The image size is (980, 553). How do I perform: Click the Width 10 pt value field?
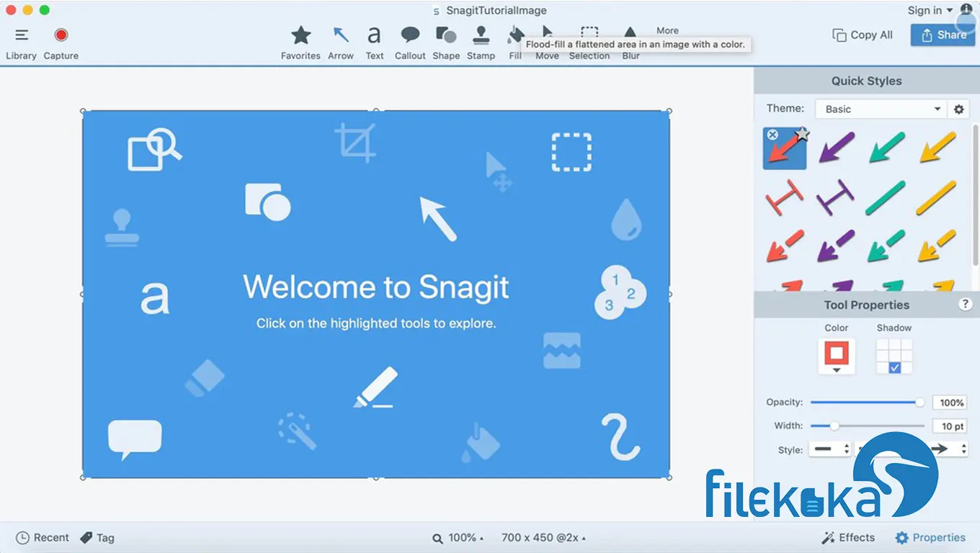click(950, 426)
